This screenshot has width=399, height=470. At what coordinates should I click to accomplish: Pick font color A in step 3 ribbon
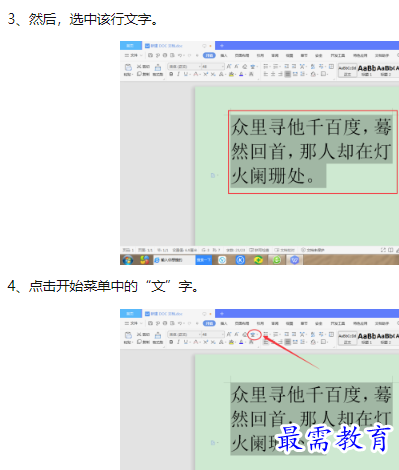pyautogui.click(x=241, y=74)
